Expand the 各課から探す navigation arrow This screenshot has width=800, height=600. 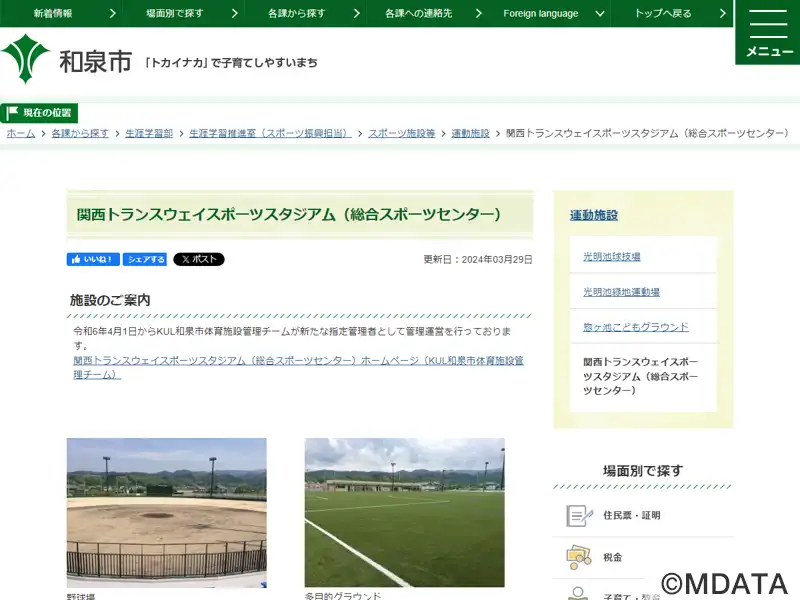tap(357, 13)
